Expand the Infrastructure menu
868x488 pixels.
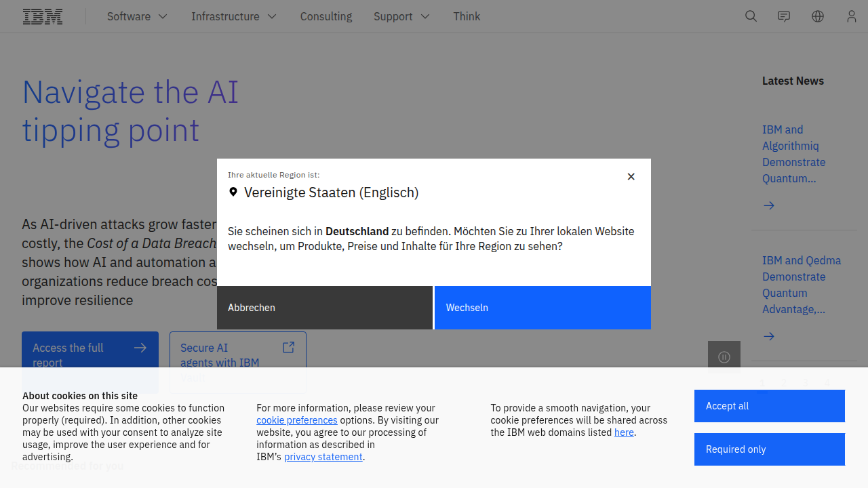(234, 16)
